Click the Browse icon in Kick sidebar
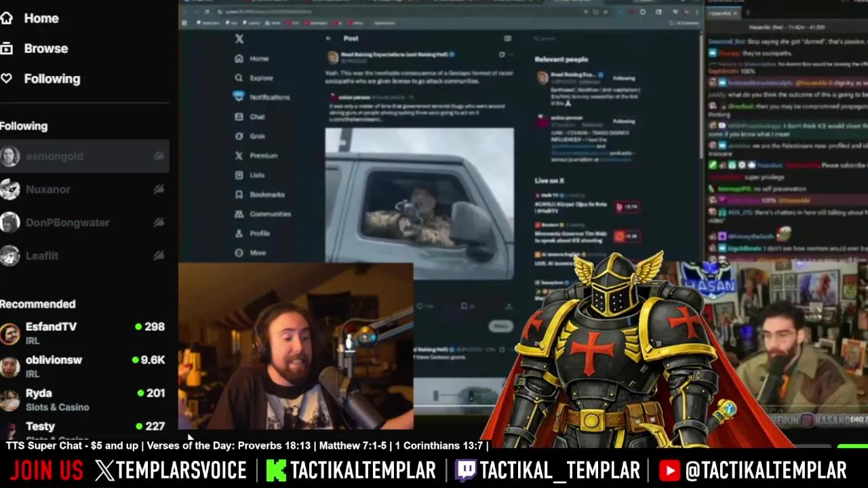Screen dimensions: 868x488 click(6, 48)
